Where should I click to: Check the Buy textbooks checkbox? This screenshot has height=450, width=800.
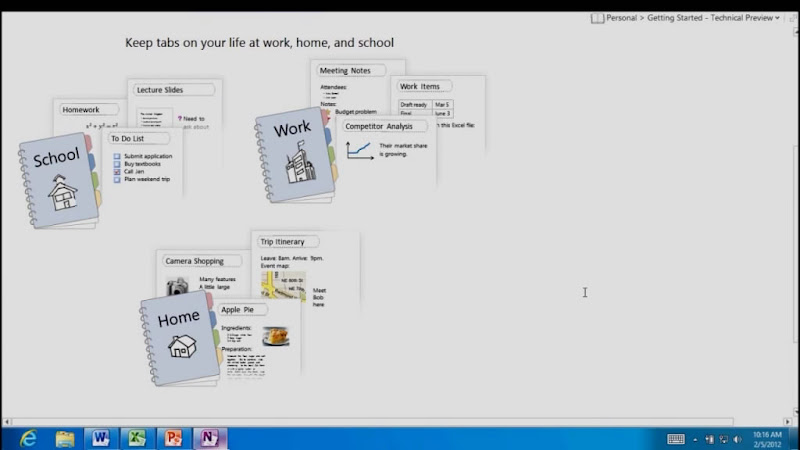point(117,164)
